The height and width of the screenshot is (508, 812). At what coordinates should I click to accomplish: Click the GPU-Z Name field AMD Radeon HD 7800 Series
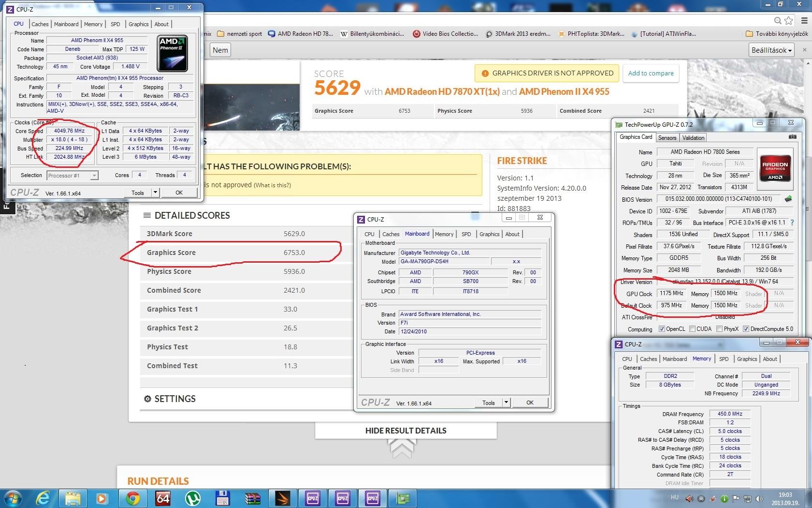point(705,152)
